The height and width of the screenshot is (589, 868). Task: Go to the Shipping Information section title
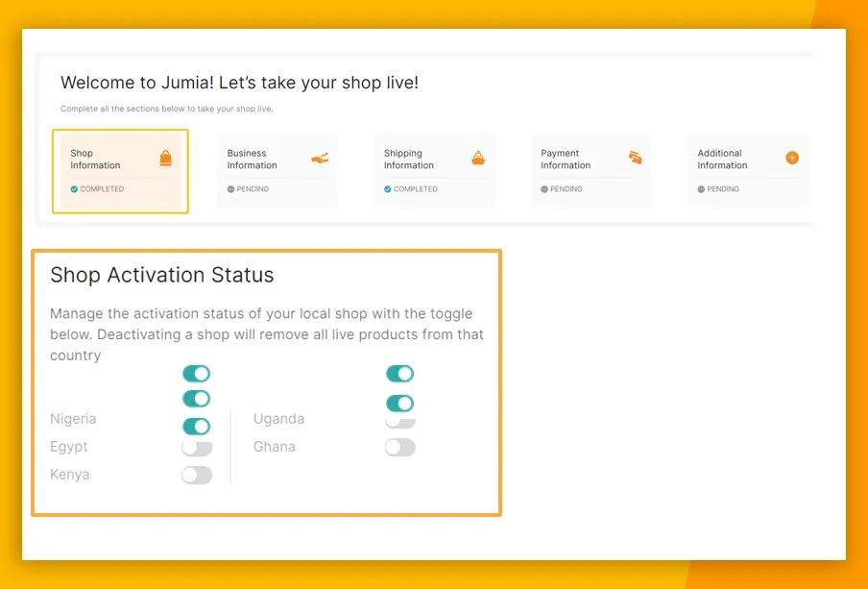408,160
